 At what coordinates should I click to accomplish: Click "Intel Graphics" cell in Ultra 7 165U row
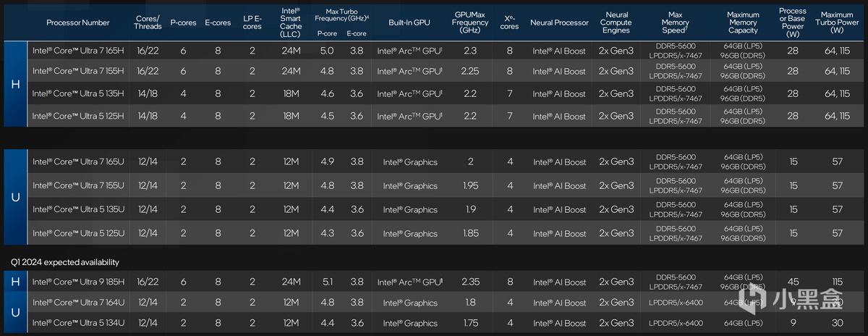point(410,162)
